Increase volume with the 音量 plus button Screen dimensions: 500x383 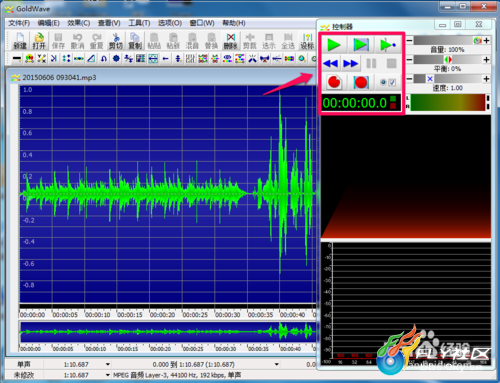(486, 41)
